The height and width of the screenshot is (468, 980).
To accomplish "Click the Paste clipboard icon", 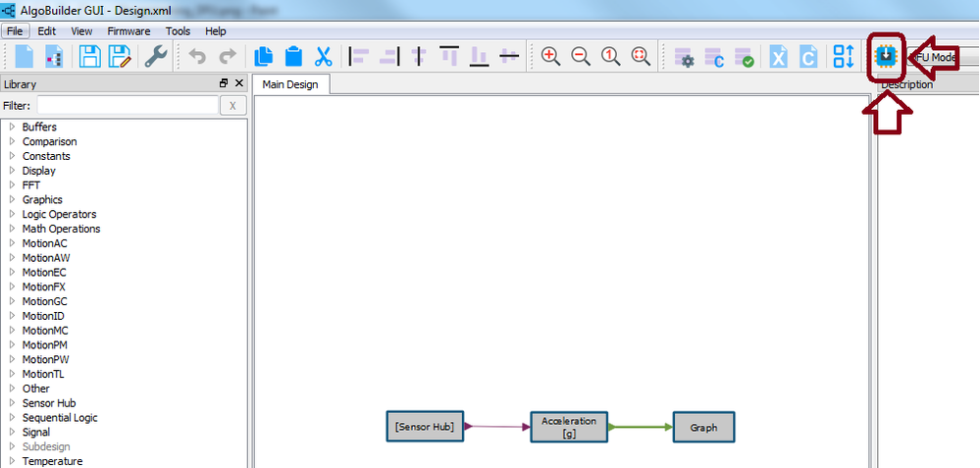I will pos(293,57).
